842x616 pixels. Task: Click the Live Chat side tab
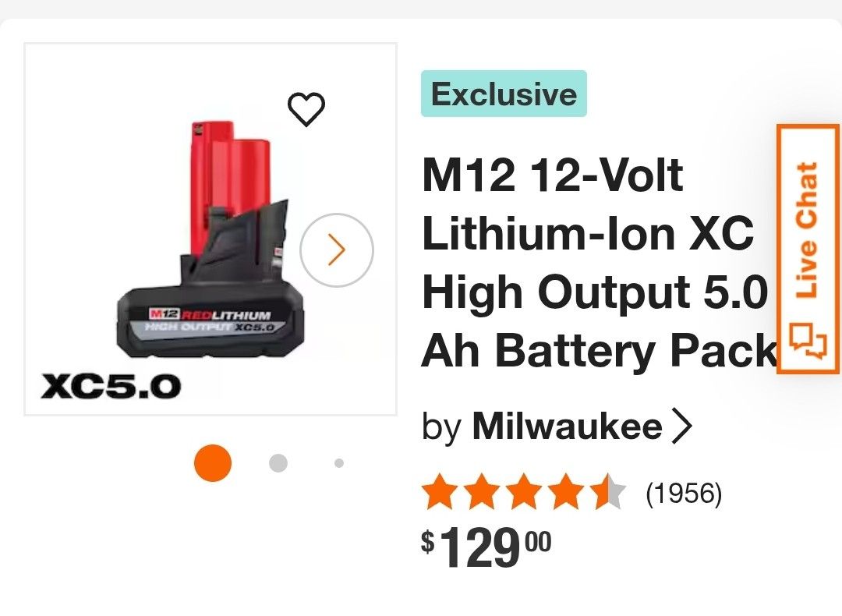[808, 250]
